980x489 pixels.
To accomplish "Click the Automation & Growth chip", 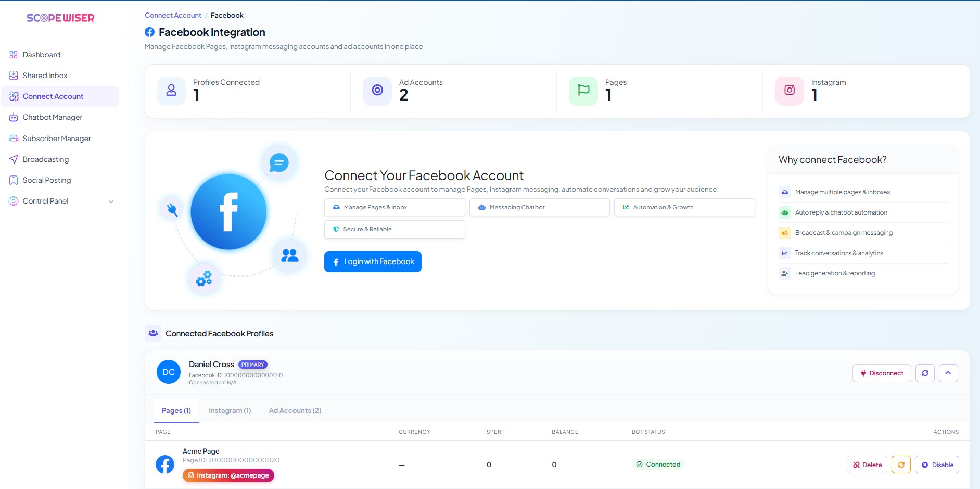I will (x=684, y=207).
